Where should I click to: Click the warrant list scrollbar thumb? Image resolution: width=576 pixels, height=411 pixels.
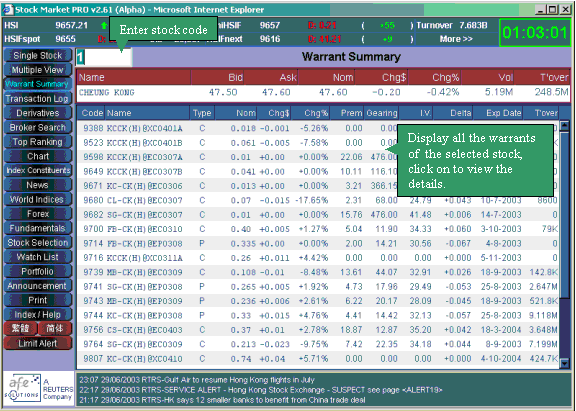pos(565,215)
